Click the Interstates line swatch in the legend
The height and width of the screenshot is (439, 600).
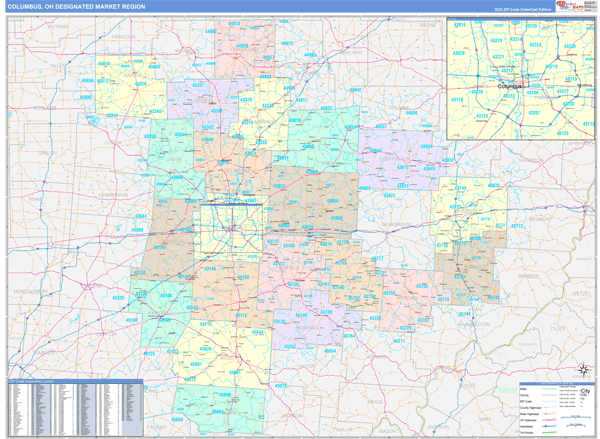tap(549, 426)
